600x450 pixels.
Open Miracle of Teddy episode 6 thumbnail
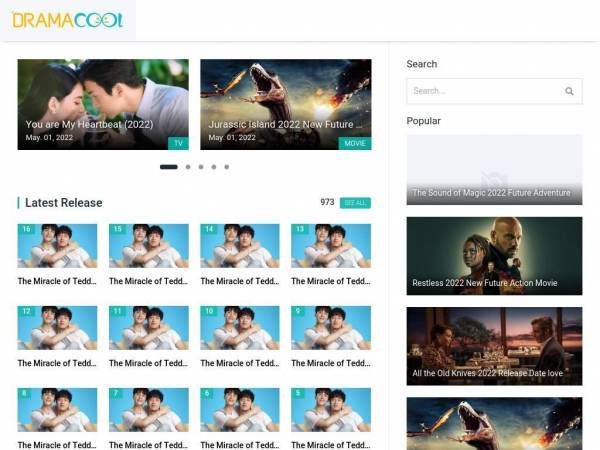[x=240, y=410]
